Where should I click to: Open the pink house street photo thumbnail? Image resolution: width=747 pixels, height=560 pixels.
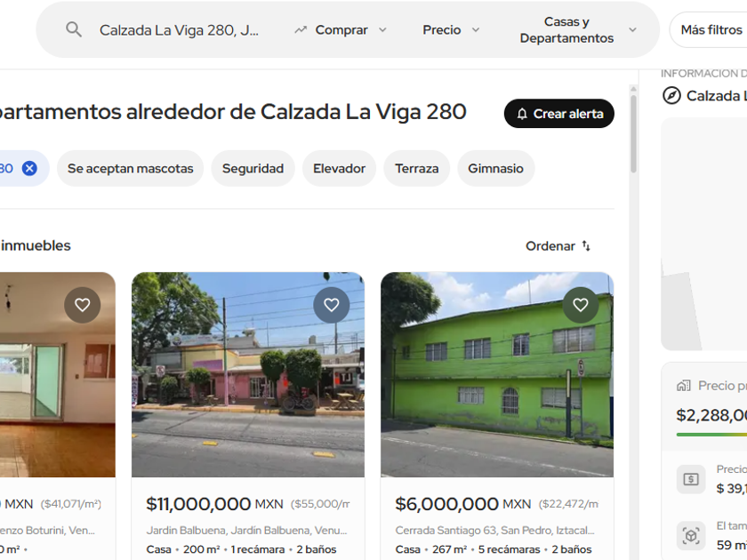click(248, 374)
